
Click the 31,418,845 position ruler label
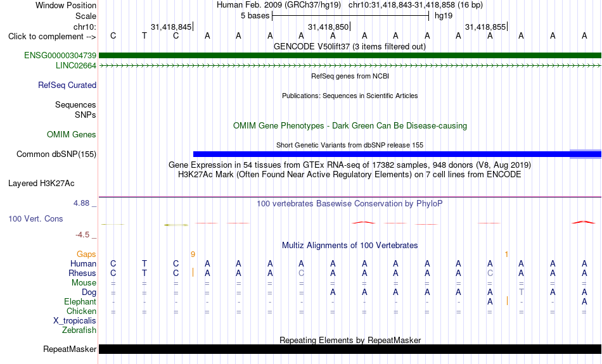[x=171, y=27]
